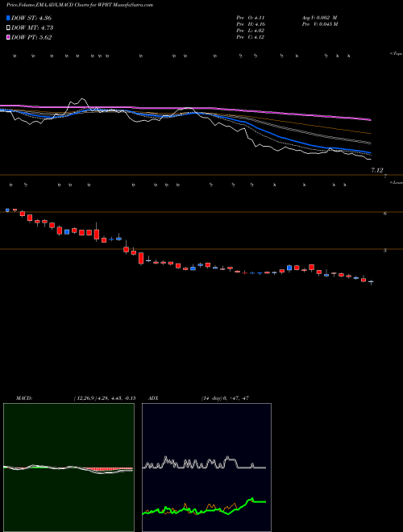Viewport: 403px width, 532px height.
Task: Click the last candlestick on the chart
Action: tap(371, 281)
